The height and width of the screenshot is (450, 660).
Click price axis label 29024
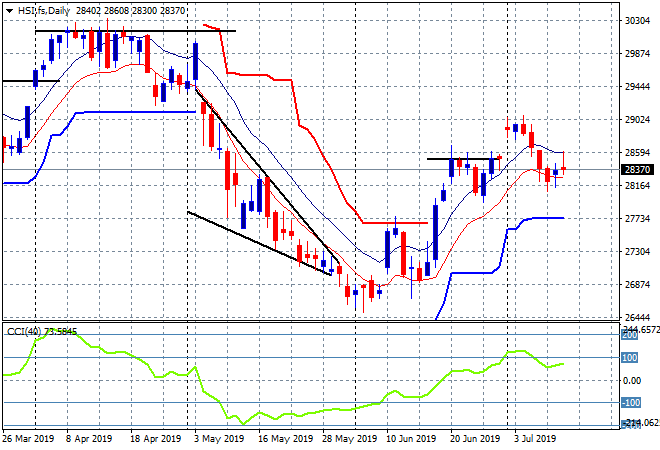click(637, 120)
